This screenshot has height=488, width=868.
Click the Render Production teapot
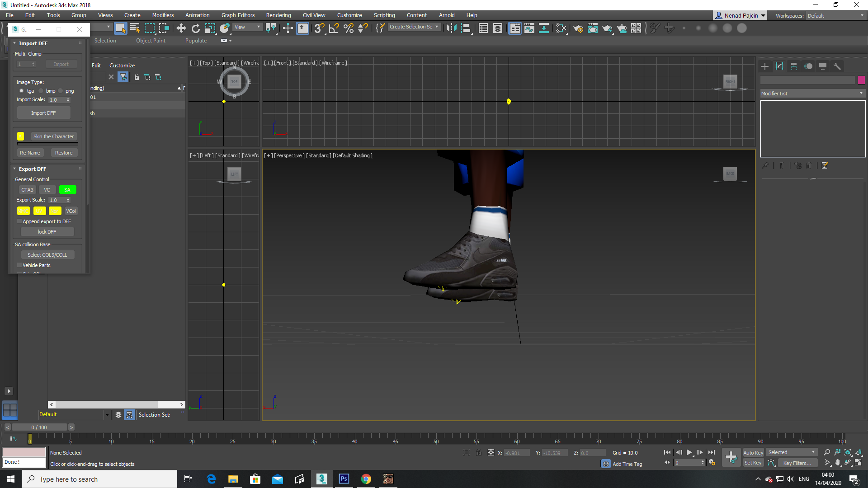tap(607, 28)
